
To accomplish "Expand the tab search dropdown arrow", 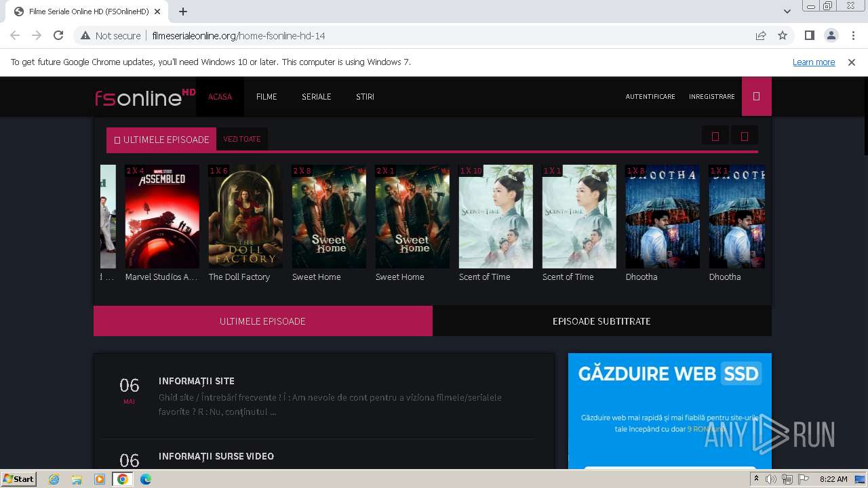I will tap(787, 12).
